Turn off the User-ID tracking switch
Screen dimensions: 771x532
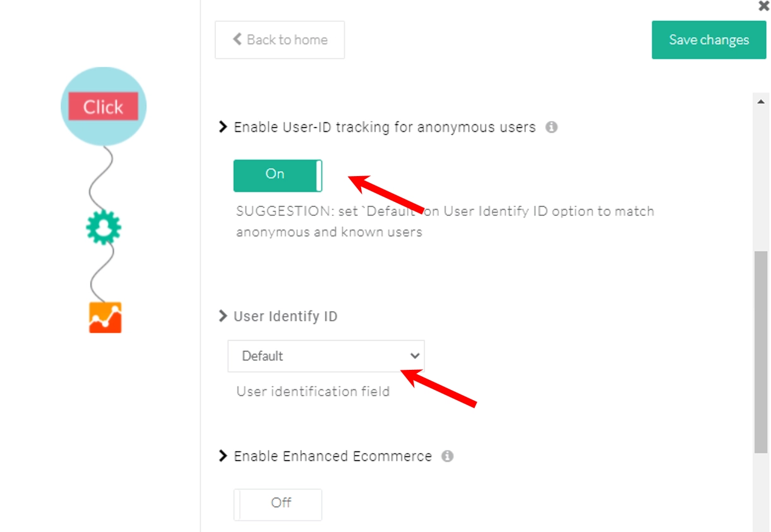[x=278, y=175]
